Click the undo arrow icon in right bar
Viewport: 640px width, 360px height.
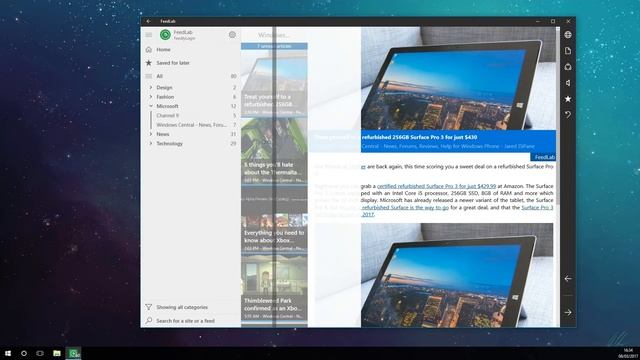[568, 115]
